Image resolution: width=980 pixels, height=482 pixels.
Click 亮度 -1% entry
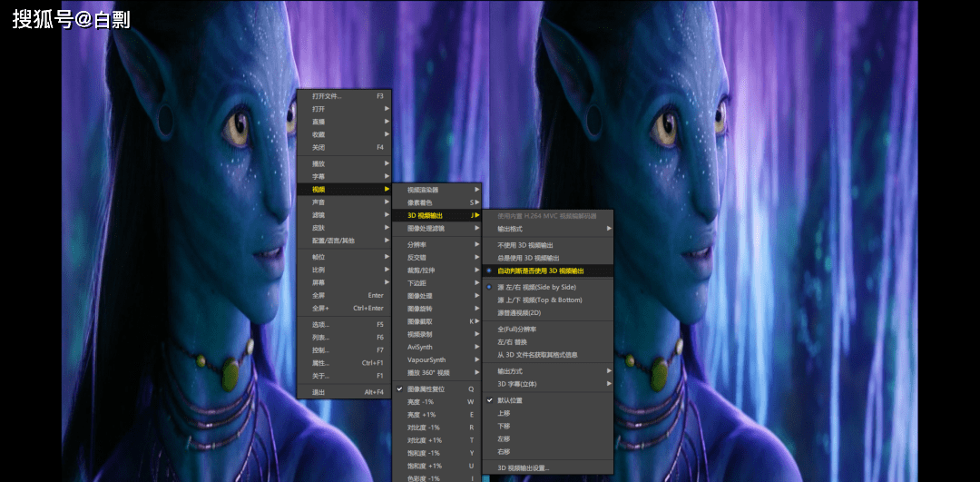[436, 402]
